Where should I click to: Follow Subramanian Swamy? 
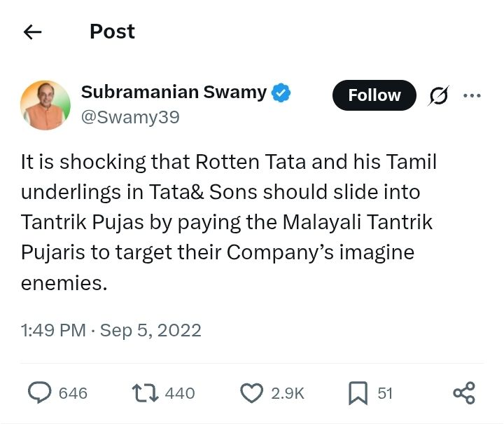click(374, 95)
